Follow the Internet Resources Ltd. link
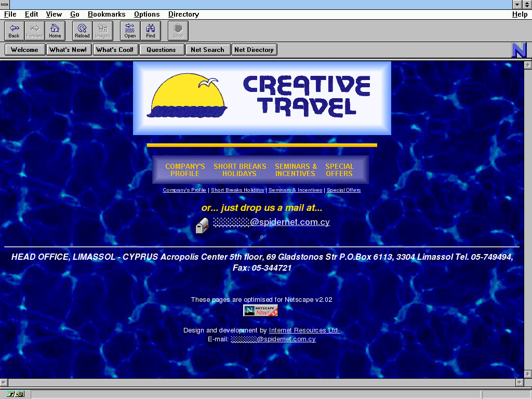Image resolution: width=532 pixels, height=399 pixels. click(304, 330)
